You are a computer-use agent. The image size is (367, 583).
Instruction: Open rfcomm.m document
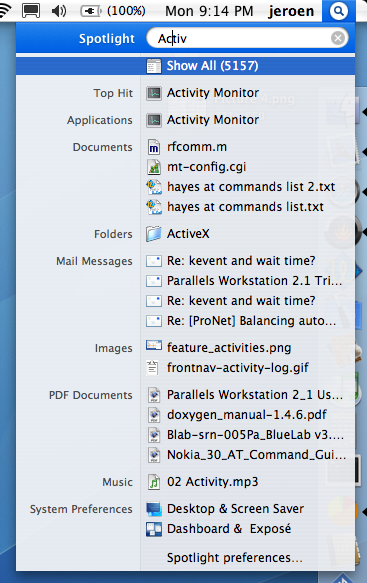[197, 147]
